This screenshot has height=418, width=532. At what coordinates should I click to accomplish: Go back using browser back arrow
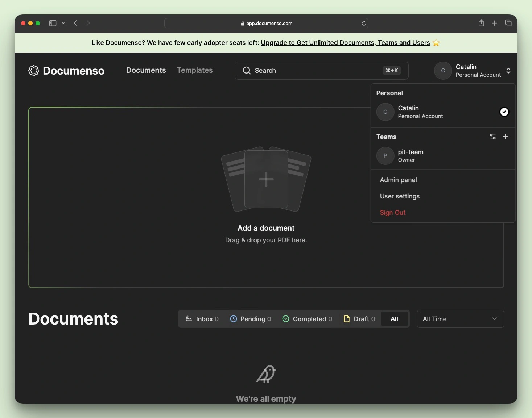(x=75, y=23)
